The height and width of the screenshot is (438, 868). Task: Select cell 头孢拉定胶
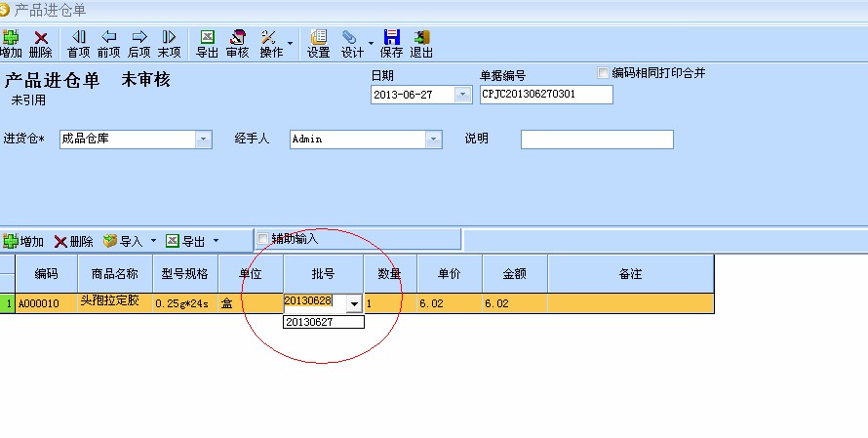(x=115, y=303)
